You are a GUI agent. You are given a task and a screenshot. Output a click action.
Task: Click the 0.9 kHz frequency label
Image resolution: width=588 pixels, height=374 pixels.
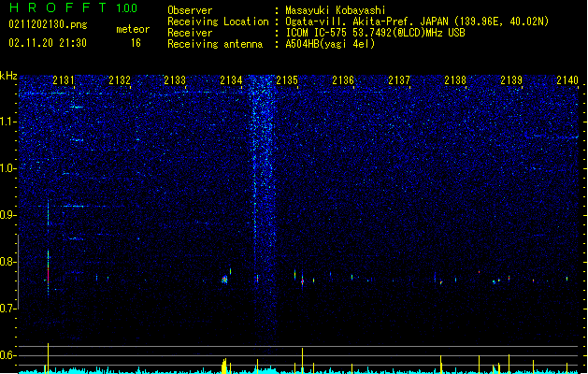(8, 215)
